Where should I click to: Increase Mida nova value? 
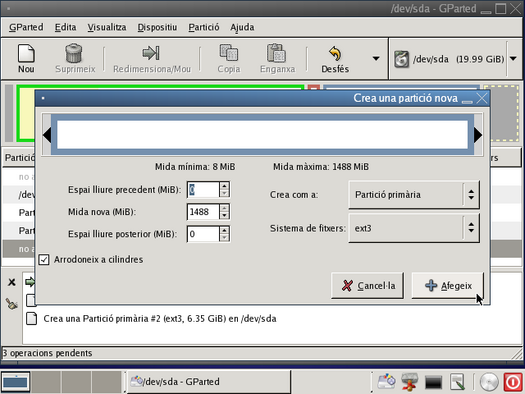[224, 208]
